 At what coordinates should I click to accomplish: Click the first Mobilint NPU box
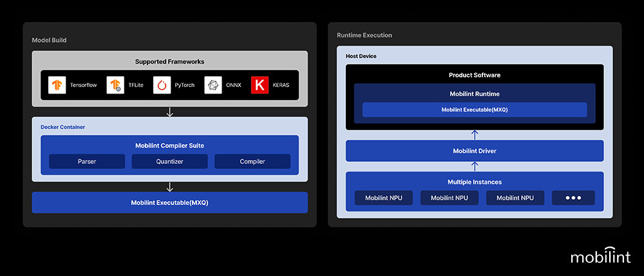point(383,197)
